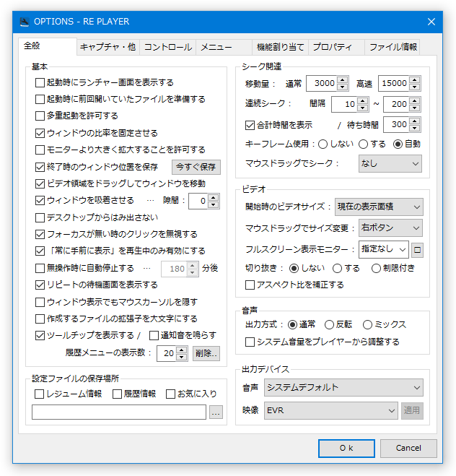Screen dimensions: 456x476
Task: Select 切り抜き する radio button
Action: click(337, 268)
